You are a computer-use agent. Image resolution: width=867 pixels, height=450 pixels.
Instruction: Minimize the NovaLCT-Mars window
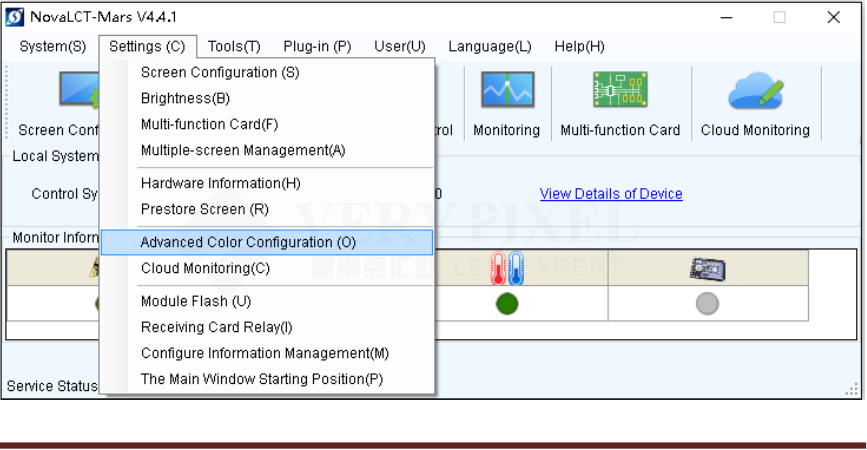pyautogui.click(x=727, y=18)
